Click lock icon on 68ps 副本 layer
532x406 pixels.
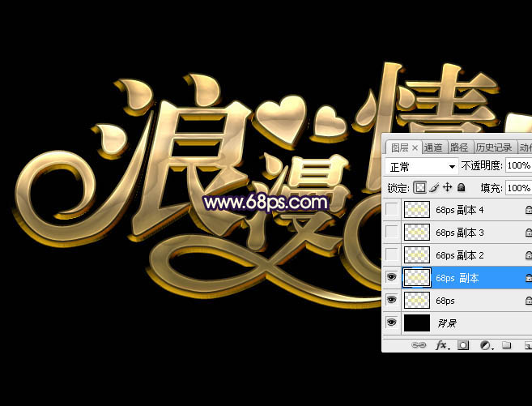528,278
